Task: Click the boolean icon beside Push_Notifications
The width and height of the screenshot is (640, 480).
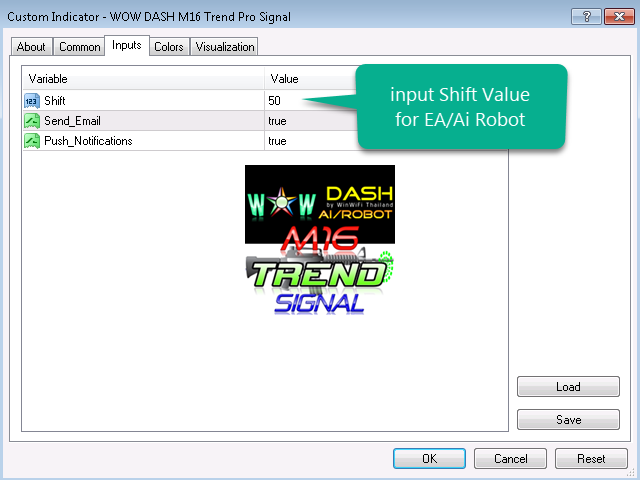Action: 32,141
